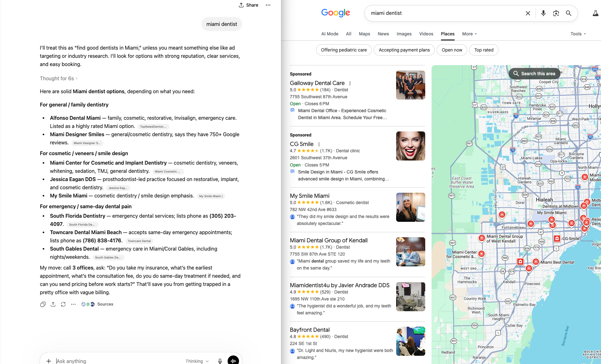
Task: Click the Share button in the chat header
Action: (x=248, y=5)
